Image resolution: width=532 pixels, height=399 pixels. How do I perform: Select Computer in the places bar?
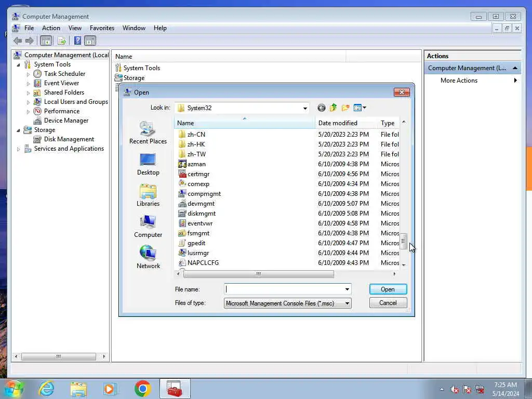click(x=148, y=227)
